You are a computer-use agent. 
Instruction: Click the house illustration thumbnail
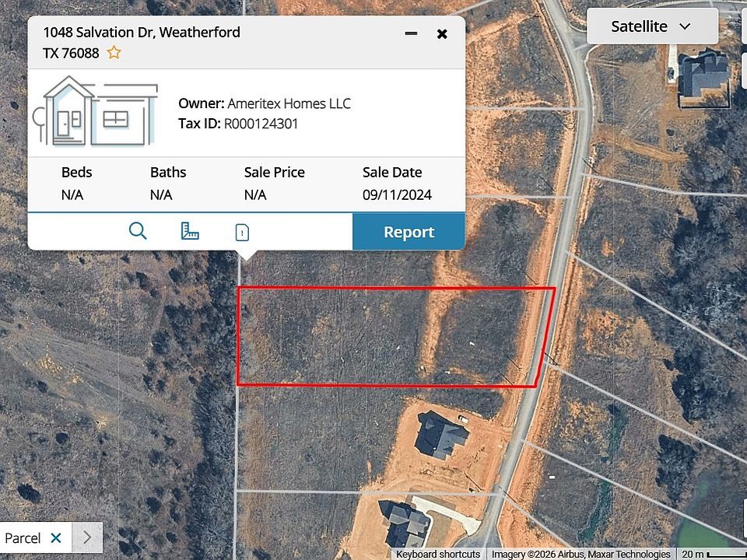pos(95,111)
